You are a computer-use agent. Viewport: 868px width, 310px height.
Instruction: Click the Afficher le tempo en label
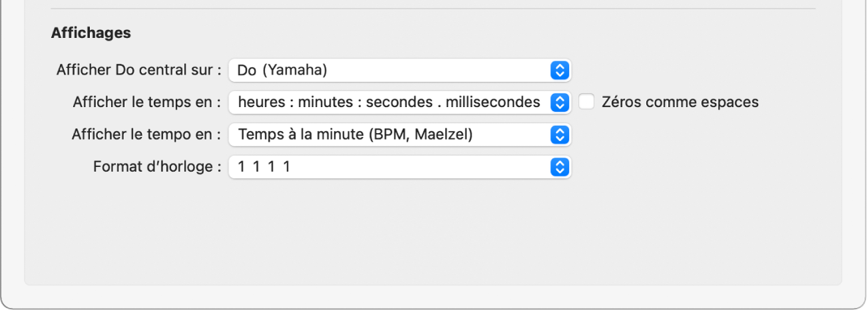[x=146, y=135]
